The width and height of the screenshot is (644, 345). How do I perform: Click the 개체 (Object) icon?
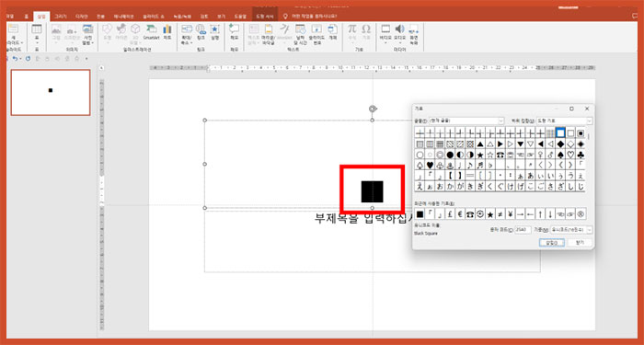[x=333, y=29]
